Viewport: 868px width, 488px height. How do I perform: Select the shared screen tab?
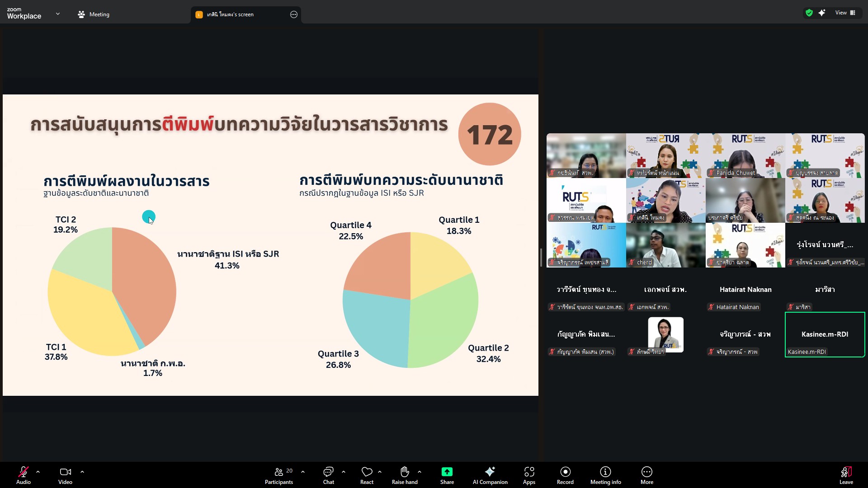click(231, 14)
